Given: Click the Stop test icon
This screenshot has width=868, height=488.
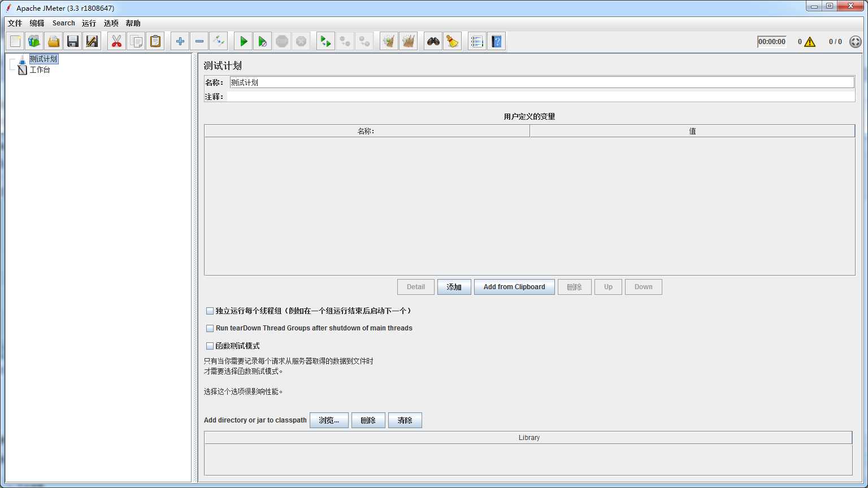Looking at the screenshot, I should click(x=282, y=41).
